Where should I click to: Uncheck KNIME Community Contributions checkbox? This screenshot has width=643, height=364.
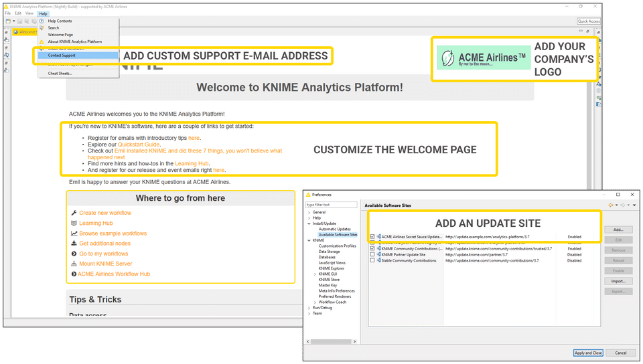tap(372, 248)
